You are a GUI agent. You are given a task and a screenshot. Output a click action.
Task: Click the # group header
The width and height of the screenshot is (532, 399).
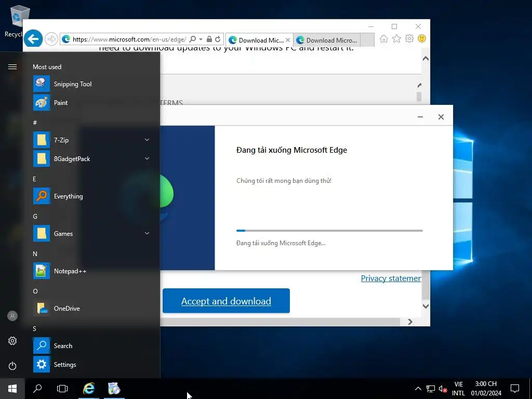[35, 123]
